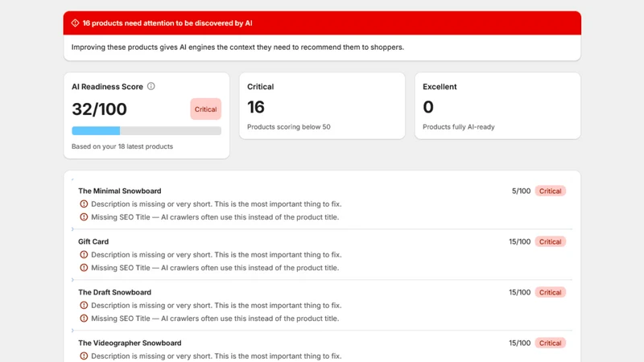Open the Gift Card product
The image size is (644, 362).
93,242
